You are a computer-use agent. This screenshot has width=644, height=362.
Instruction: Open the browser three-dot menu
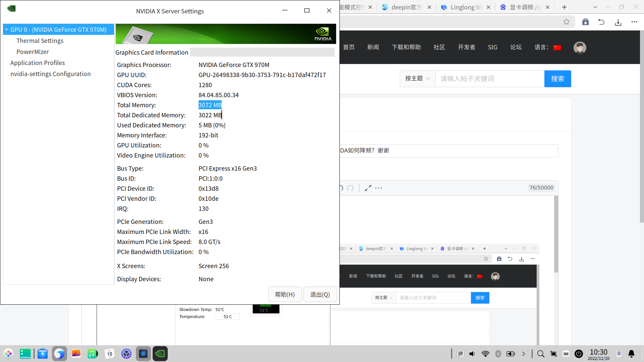[634, 22]
